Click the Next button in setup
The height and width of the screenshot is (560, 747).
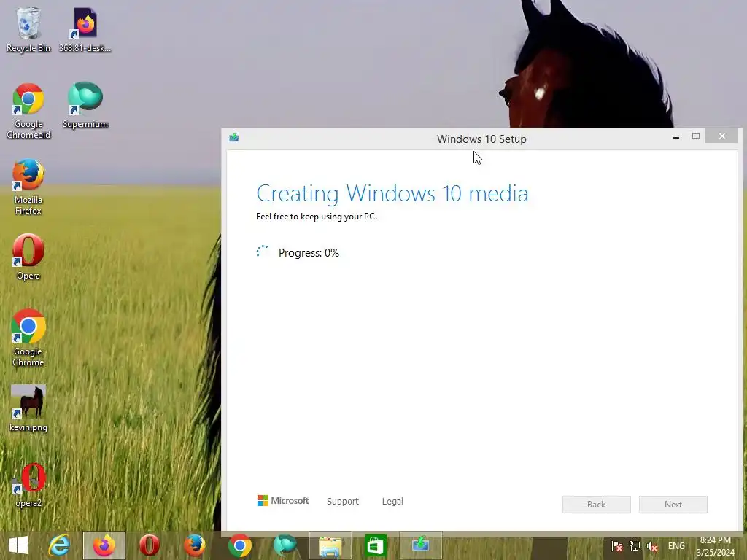point(673,505)
